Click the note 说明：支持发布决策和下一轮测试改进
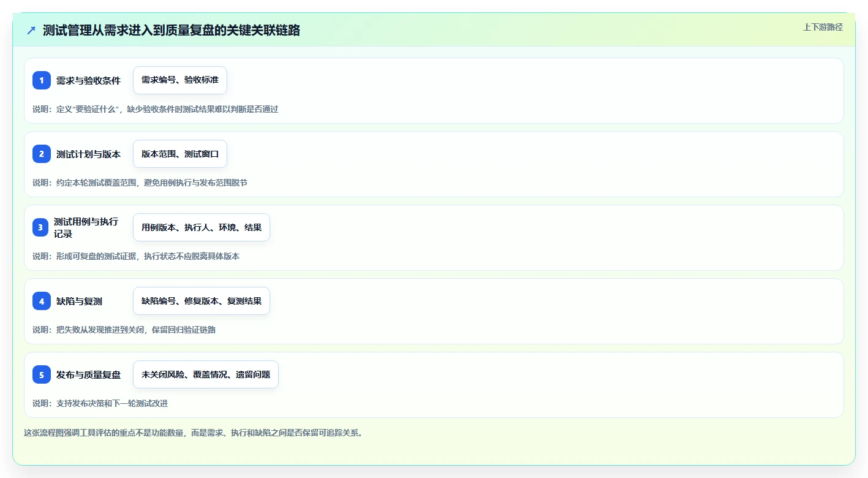The width and height of the screenshot is (868, 478). [x=100, y=403]
